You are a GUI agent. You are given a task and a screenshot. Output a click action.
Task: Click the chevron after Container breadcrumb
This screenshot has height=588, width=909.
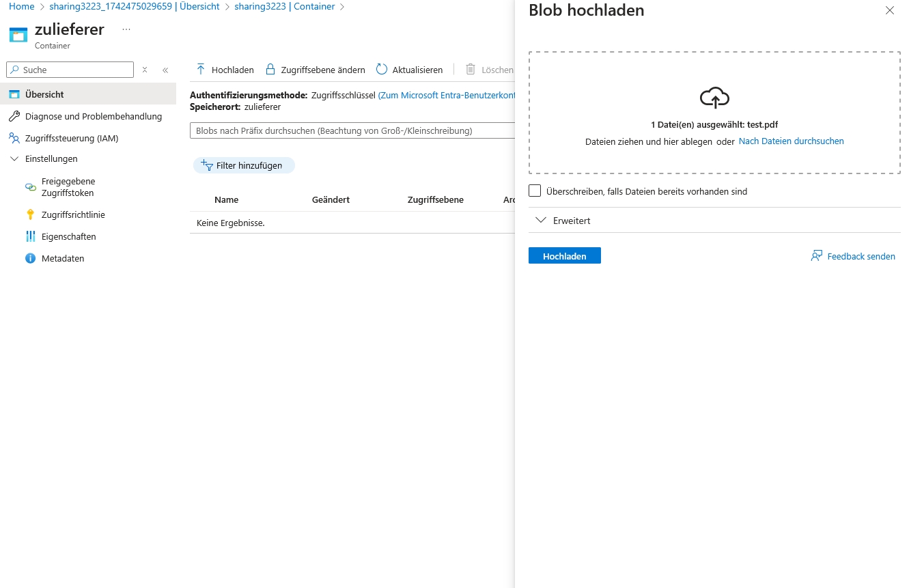pyautogui.click(x=342, y=7)
